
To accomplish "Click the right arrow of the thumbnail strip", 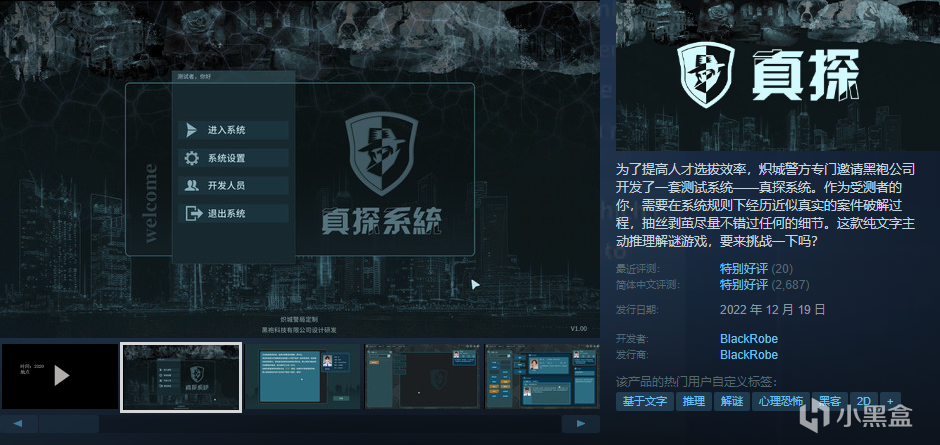I will point(581,424).
